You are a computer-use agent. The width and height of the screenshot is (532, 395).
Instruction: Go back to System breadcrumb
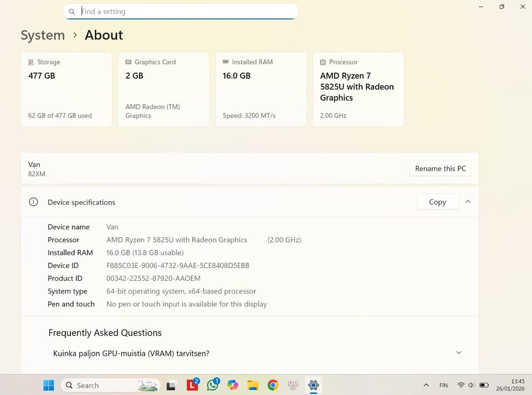[x=43, y=35]
